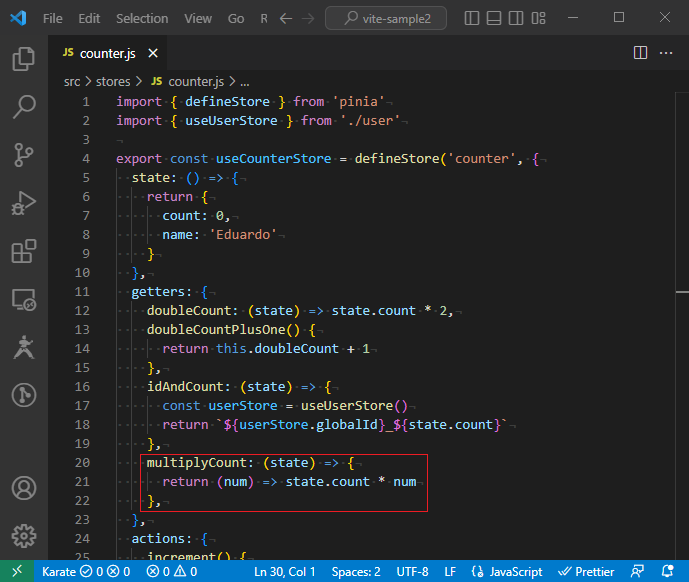Image resolution: width=689 pixels, height=582 pixels.
Task: Click 'idAndCount' on line 16
Action: 185,387
